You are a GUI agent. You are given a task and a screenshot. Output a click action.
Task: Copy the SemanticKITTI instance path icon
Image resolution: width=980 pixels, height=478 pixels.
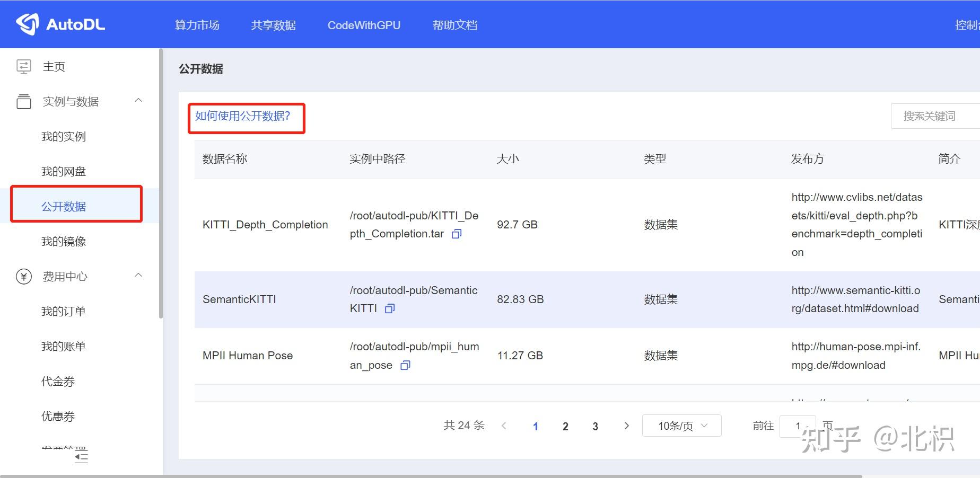tap(389, 308)
